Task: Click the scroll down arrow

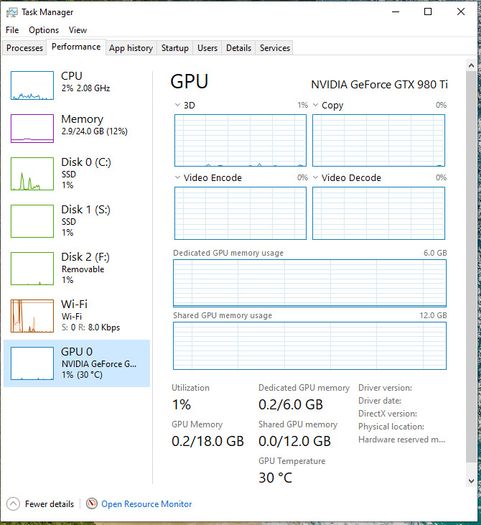Action: tap(471, 481)
